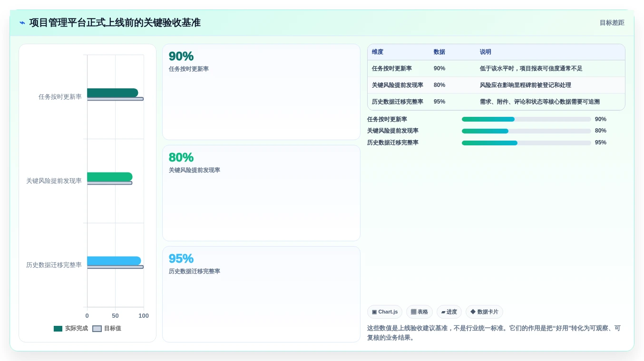Click the lightning icon beside the title
644x361 pixels.
coord(22,23)
